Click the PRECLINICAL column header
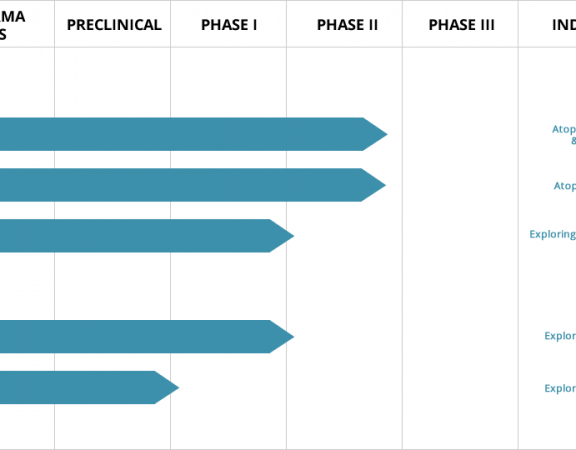Image resolution: width=576 pixels, height=450 pixels. 114,25
